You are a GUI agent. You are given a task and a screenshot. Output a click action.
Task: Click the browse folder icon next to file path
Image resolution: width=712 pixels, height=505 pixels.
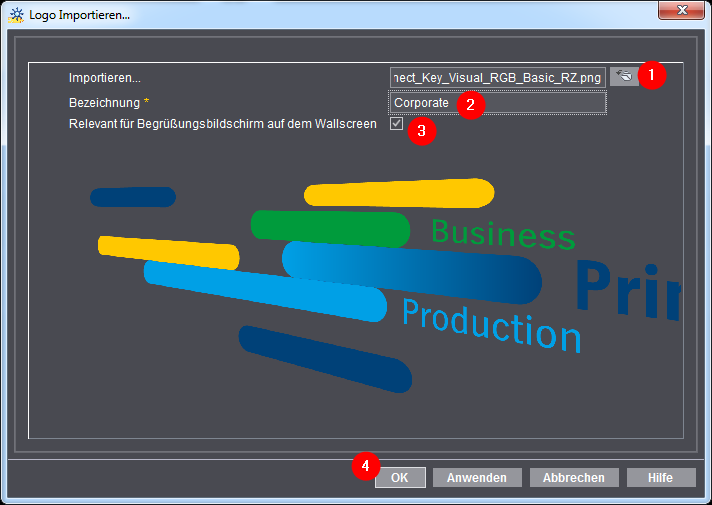tap(623, 76)
